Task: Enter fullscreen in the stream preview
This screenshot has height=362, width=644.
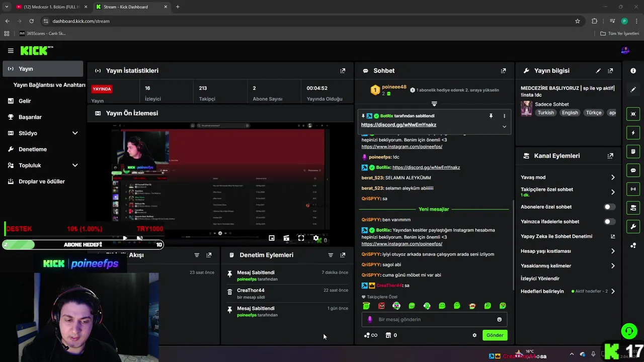Action: point(301,238)
